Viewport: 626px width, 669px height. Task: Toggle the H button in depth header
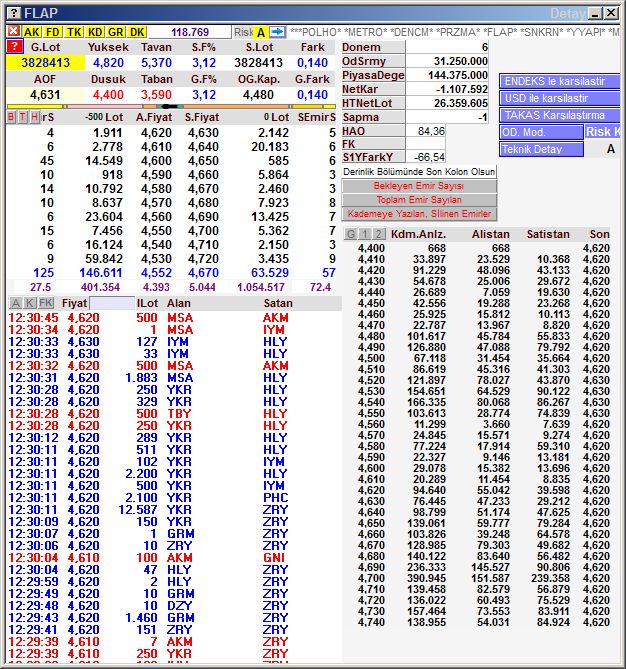coord(35,117)
